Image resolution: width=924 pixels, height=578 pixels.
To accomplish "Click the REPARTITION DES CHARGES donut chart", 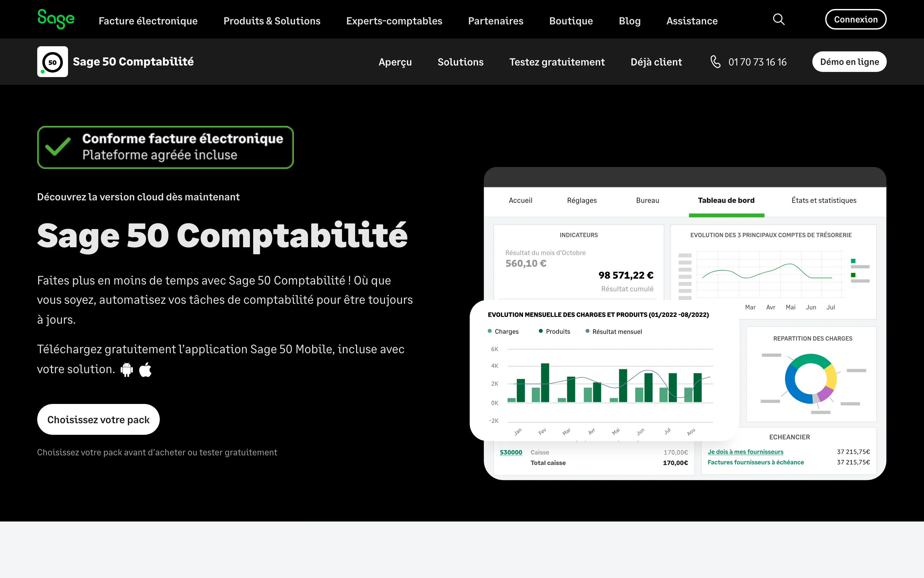I will [x=811, y=379].
